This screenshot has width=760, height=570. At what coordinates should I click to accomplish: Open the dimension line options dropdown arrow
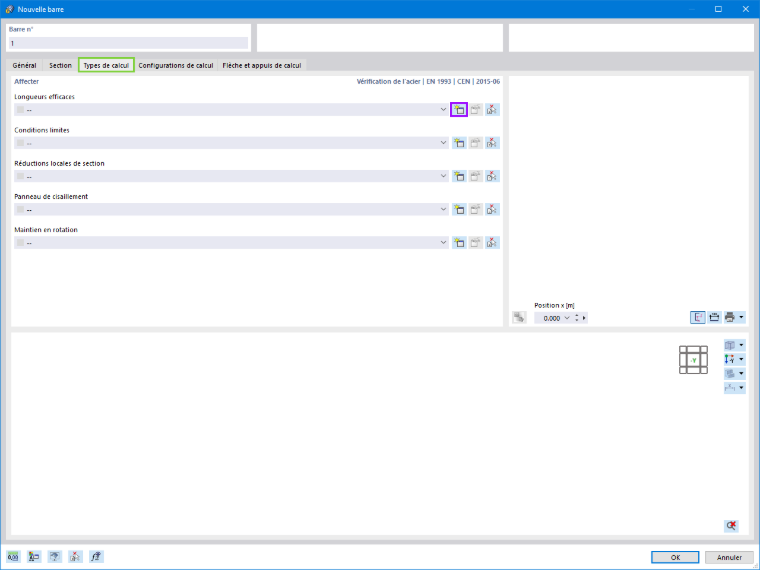click(741, 388)
